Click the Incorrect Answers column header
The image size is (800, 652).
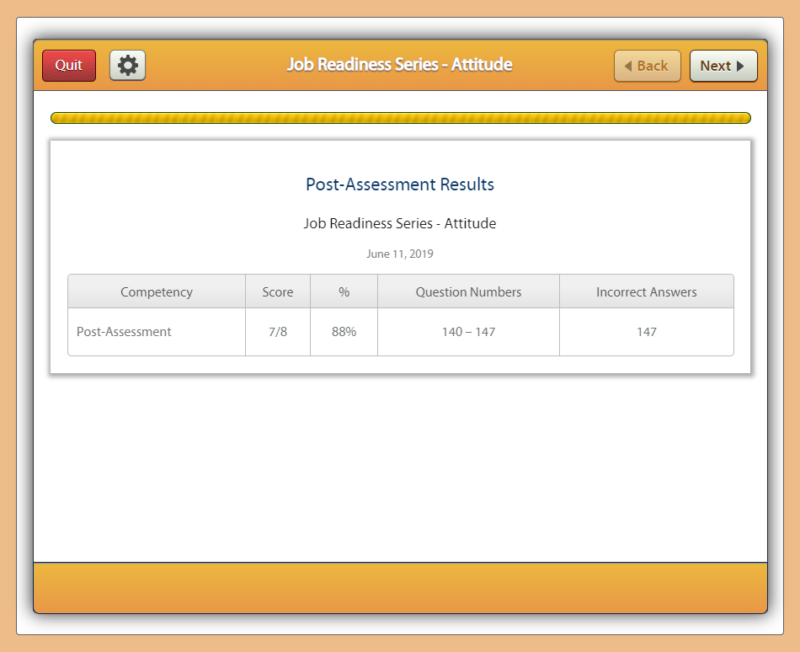(x=646, y=292)
